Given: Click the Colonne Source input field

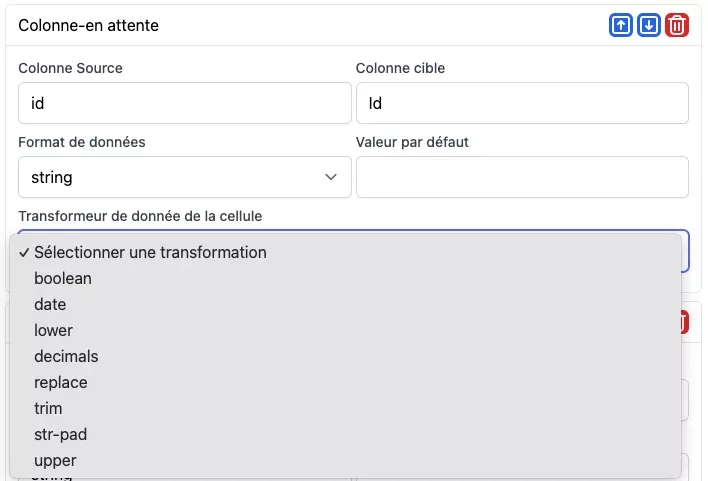Looking at the screenshot, I should [x=184, y=103].
